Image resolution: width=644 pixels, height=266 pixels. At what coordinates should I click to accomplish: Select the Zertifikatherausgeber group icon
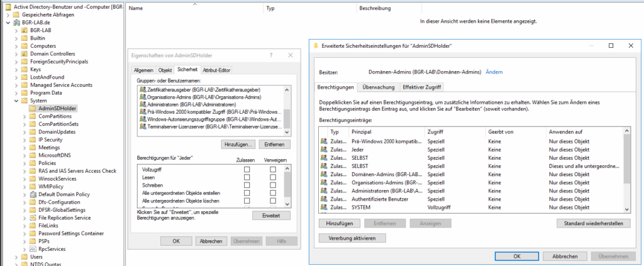pyautogui.click(x=143, y=89)
